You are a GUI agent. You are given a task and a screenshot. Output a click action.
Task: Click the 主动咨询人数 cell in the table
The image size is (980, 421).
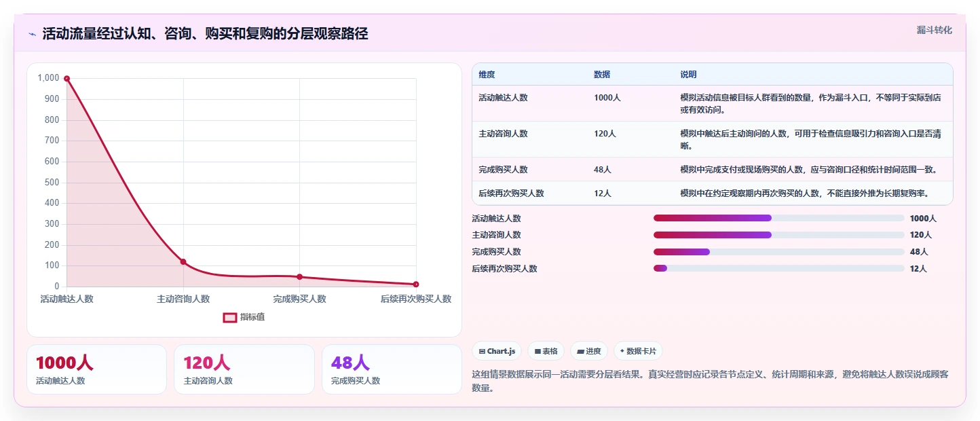pyautogui.click(x=503, y=134)
